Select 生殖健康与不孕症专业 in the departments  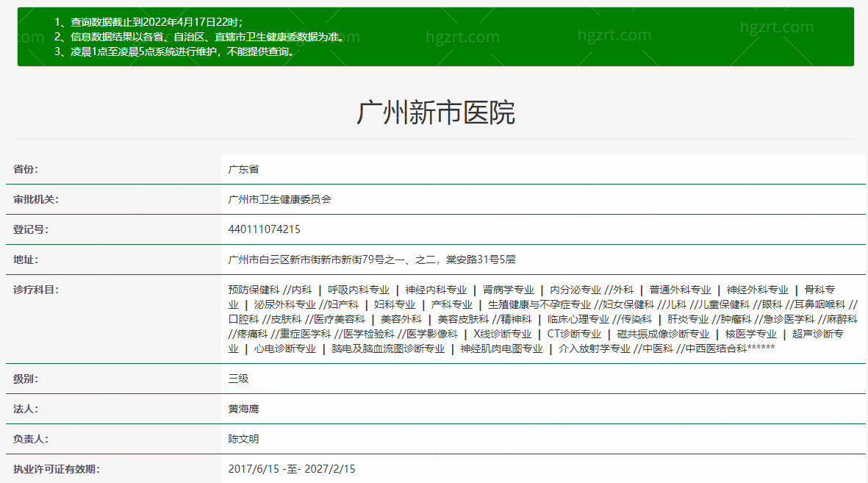[539, 304]
